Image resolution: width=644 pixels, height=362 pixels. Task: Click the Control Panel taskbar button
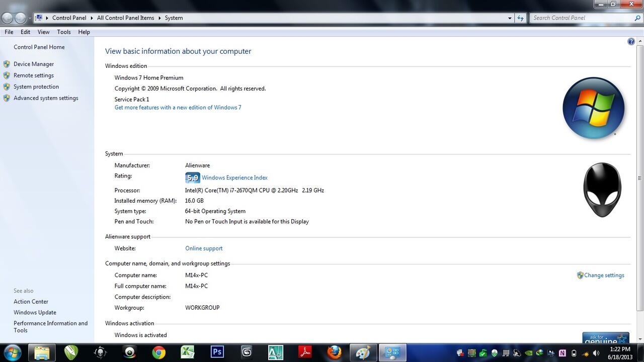pyautogui.click(x=392, y=352)
